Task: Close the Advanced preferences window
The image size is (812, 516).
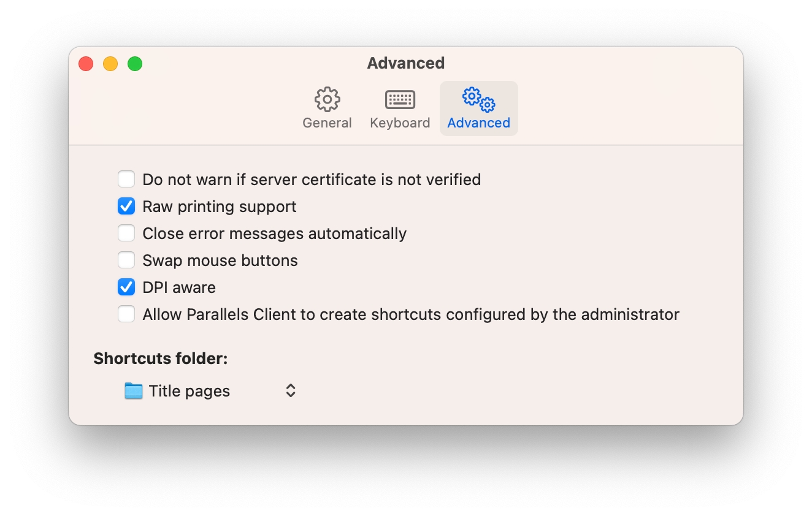Action: (86, 64)
